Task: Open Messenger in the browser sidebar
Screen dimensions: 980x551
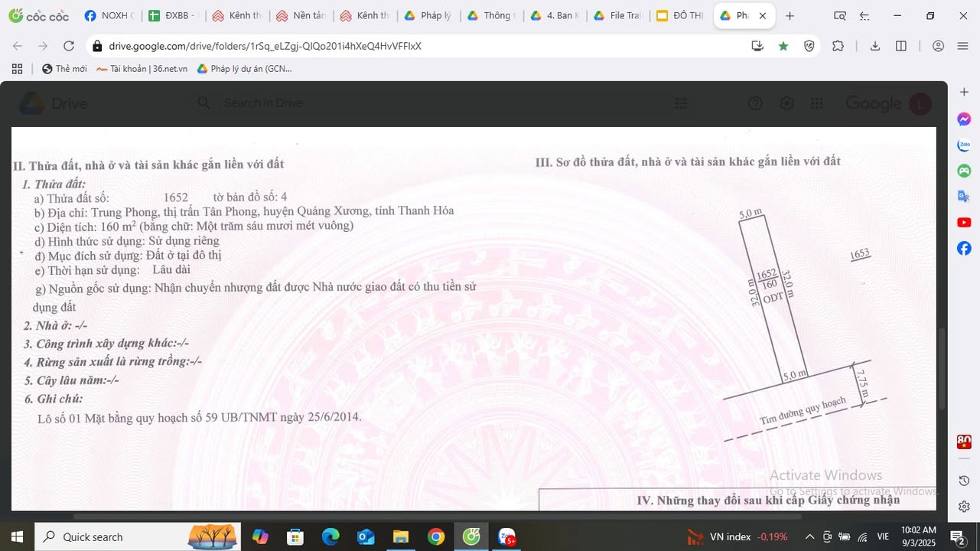Action: pyautogui.click(x=964, y=119)
